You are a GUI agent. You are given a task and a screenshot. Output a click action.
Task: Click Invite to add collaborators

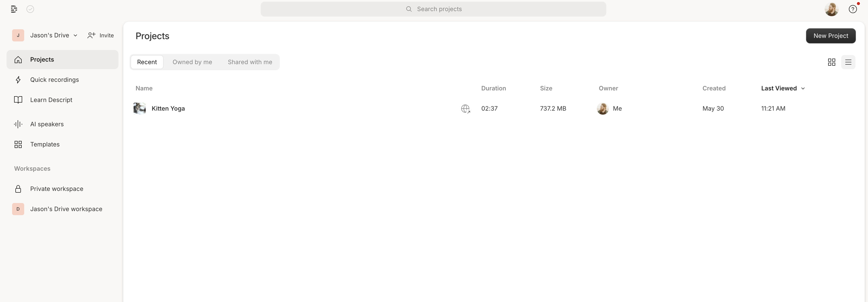click(x=100, y=35)
